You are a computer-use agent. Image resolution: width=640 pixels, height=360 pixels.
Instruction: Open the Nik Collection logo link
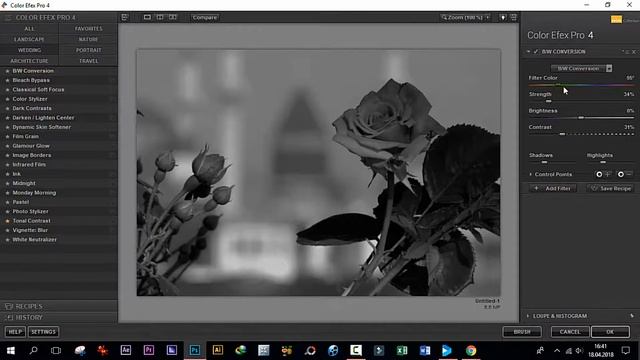[616, 19]
